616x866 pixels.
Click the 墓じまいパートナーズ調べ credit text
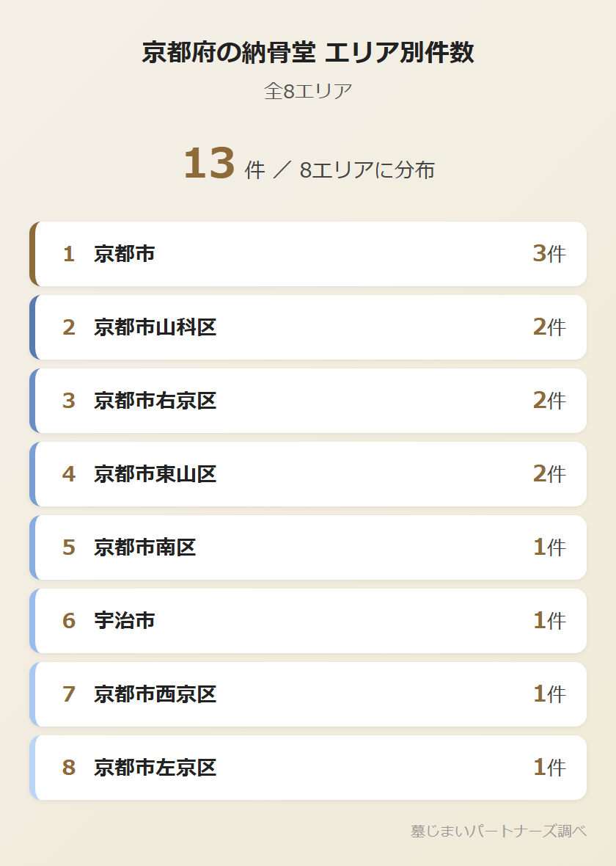(x=499, y=831)
